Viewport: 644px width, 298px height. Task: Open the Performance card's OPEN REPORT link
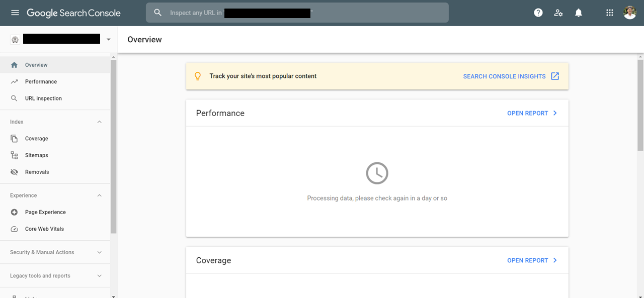click(527, 113)
